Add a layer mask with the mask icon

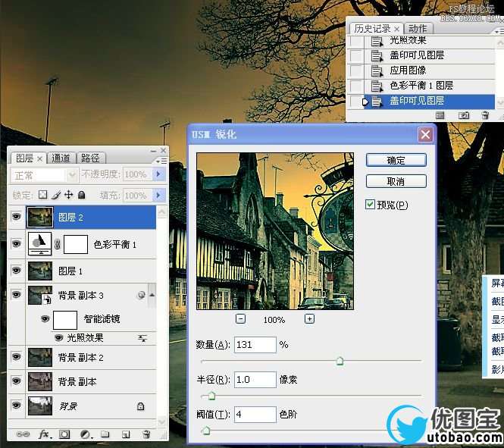click(64, 434)
